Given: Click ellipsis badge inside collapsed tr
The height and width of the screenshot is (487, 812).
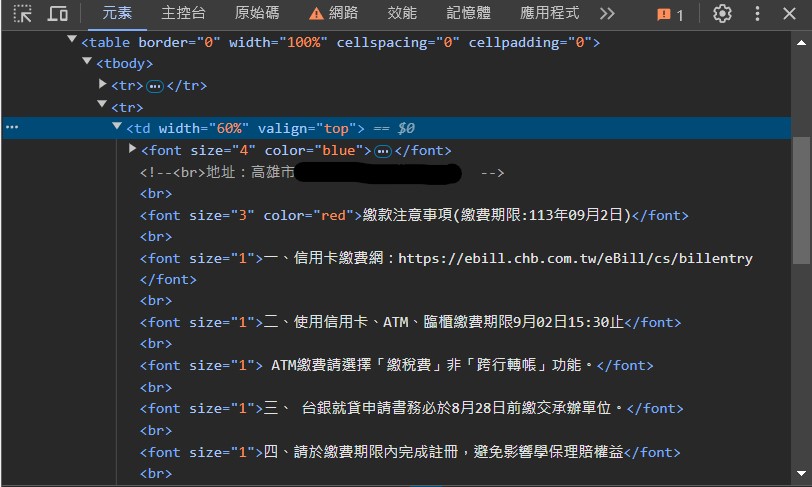Looking at the screenshot, I should [154, 86].
